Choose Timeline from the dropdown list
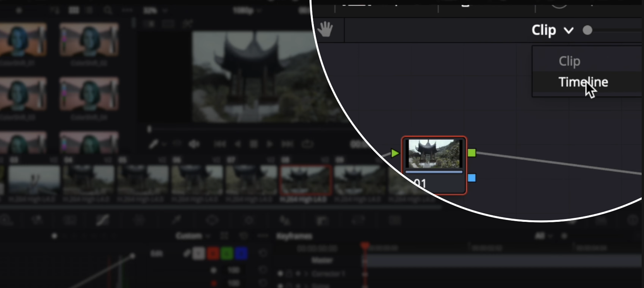The image size is (644, 288). 583,82
